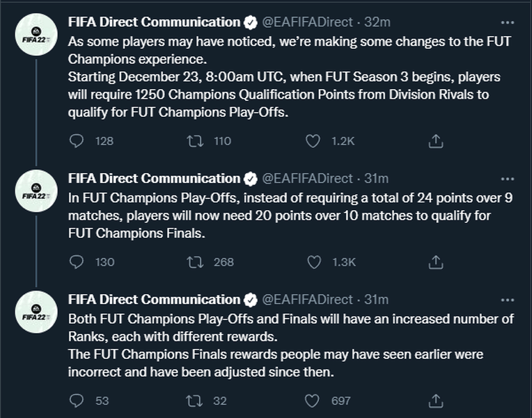This screenshot has height=418, width=532.
Task: Click the @EAFIFADirect handle on the third tweet
Action: click(307, 300)
